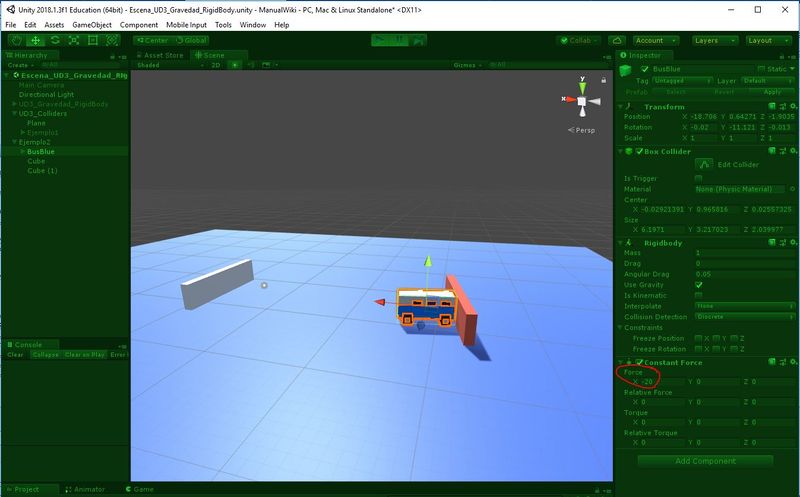Image resolution: width=800 pixels, height=497 pixels.
Task: Select the Scale tool
Action: 73,40
